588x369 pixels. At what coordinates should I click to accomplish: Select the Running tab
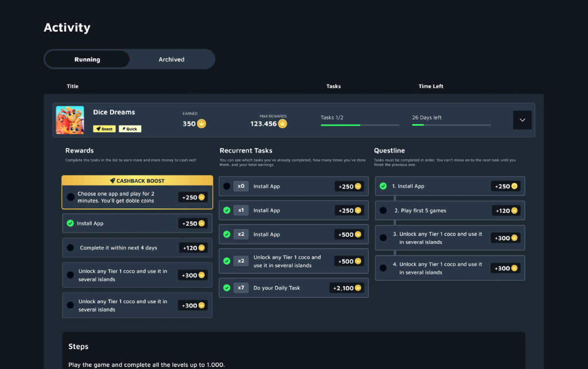(87, 59)
